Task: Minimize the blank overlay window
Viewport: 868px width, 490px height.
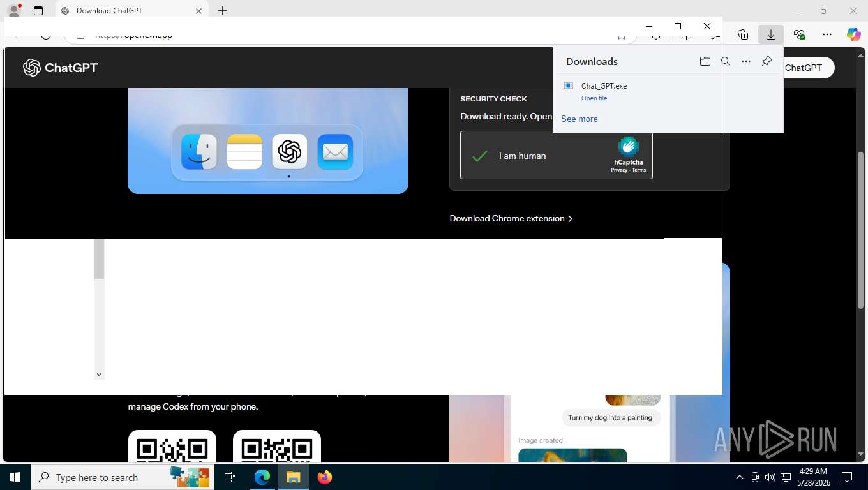Action: [x=649, y=26]
